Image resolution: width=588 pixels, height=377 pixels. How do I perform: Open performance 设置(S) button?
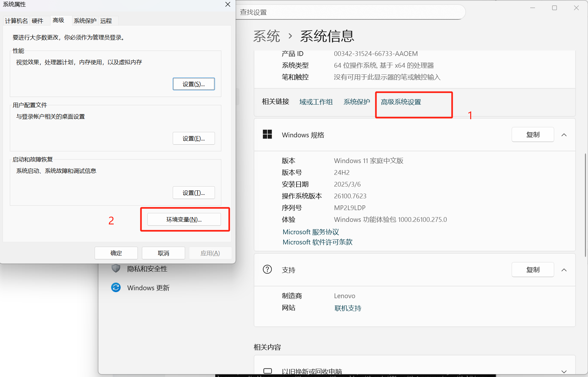194,84
